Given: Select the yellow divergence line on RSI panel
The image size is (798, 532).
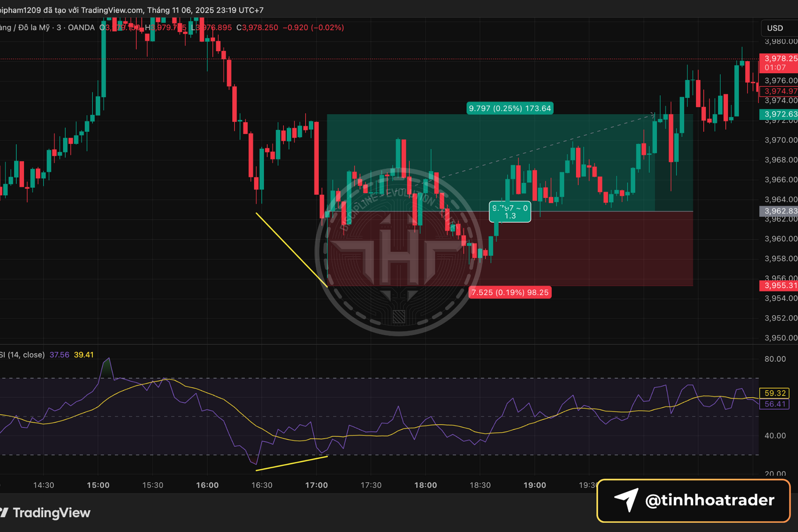Looking at the screenshot, I should pos(292,463).
